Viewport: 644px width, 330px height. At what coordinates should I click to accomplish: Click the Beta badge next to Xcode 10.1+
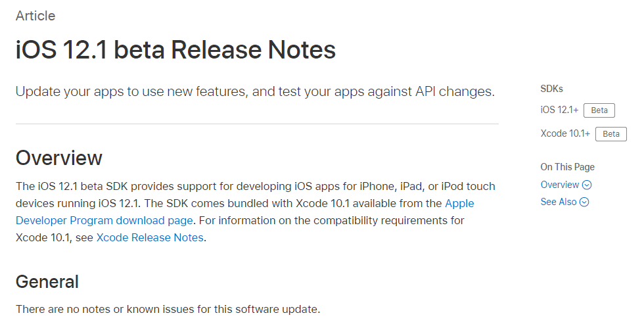(x=610, y=134)
